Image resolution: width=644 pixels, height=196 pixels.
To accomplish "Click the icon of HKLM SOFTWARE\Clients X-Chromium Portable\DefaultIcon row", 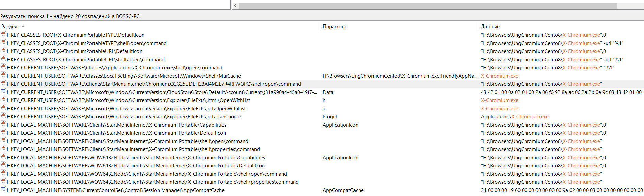I will pyautogui.click(x=3, y=132).
